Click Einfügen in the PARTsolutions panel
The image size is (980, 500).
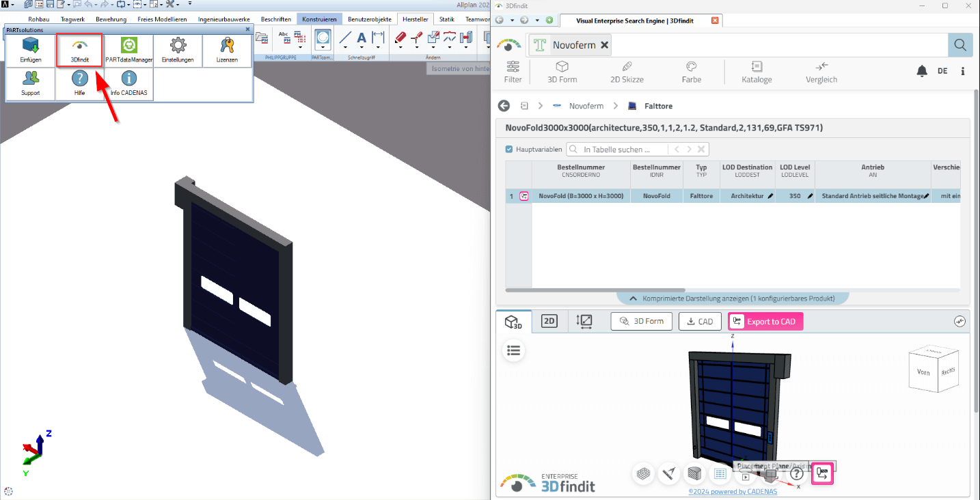pyautogui.click(x=31, y=51)
